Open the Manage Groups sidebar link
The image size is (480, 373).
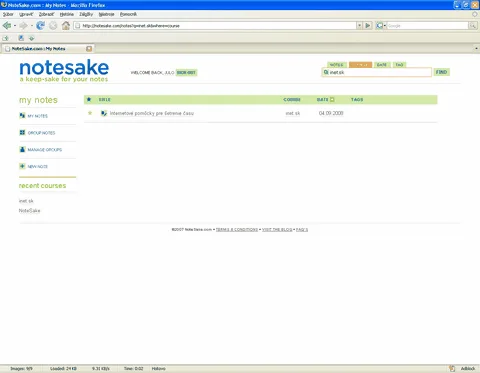pyautogui.click(x=45, y=150)
